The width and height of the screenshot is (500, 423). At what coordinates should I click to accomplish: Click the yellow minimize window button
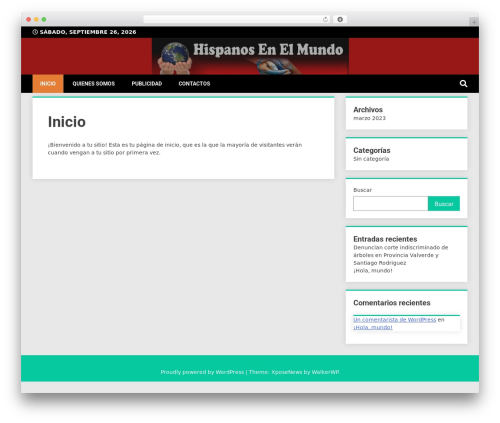click(x=36, y=20)
